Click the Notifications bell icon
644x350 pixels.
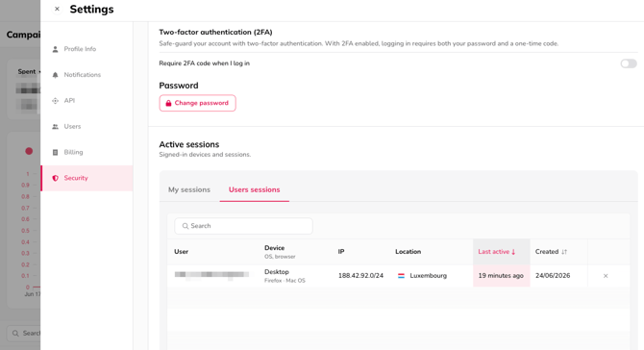pyautogui.click(x=55, y=75)
